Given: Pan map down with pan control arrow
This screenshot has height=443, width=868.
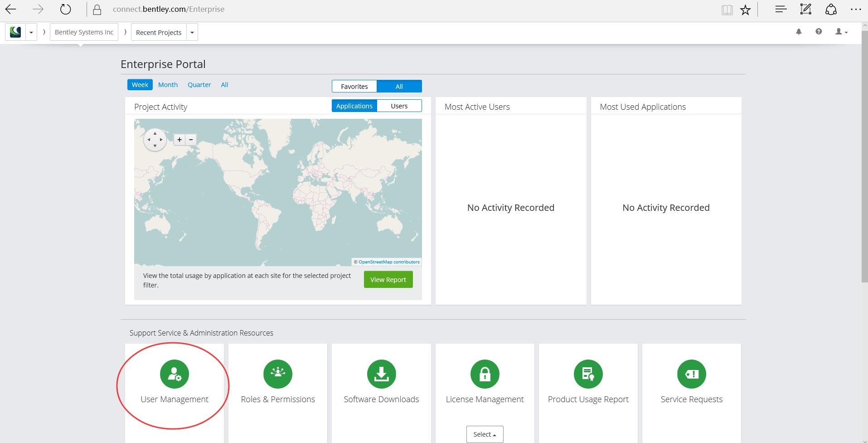Looking at the screenshot, I should pyautogui.click(x=155, y=146).
